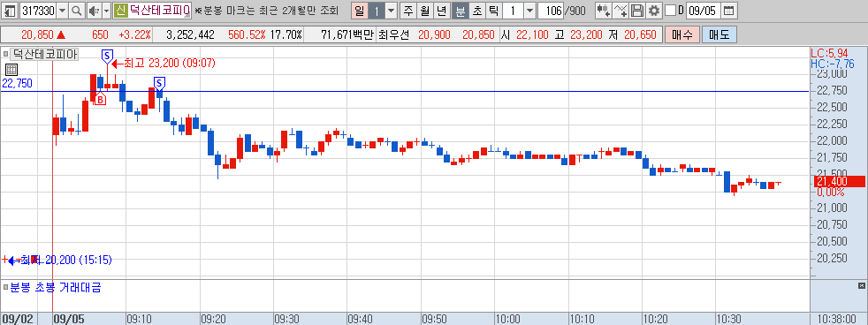Switch to 분 minute chart
This screenshot has width=868, height=325.
coord(460,11)
